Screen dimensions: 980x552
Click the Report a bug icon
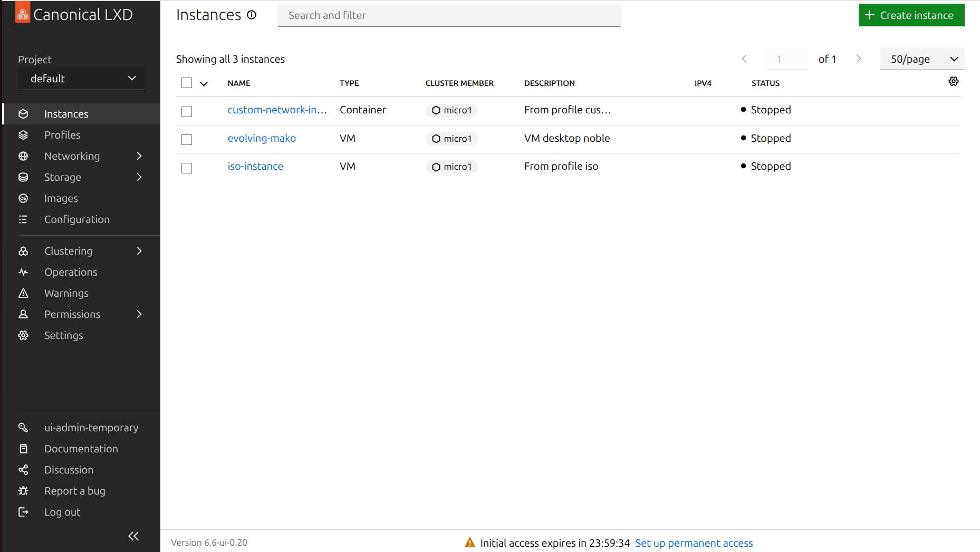(x=23, y=491)
